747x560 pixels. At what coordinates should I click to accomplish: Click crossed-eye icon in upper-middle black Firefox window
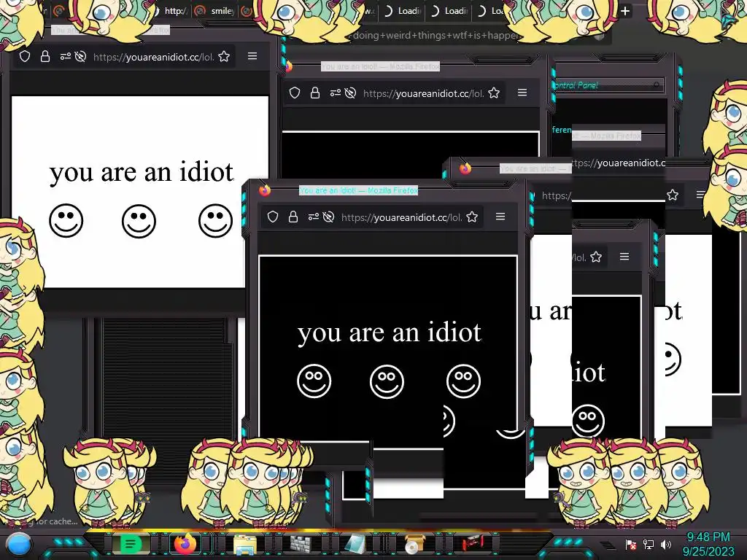pyautogui.click(x=350, y=93)
